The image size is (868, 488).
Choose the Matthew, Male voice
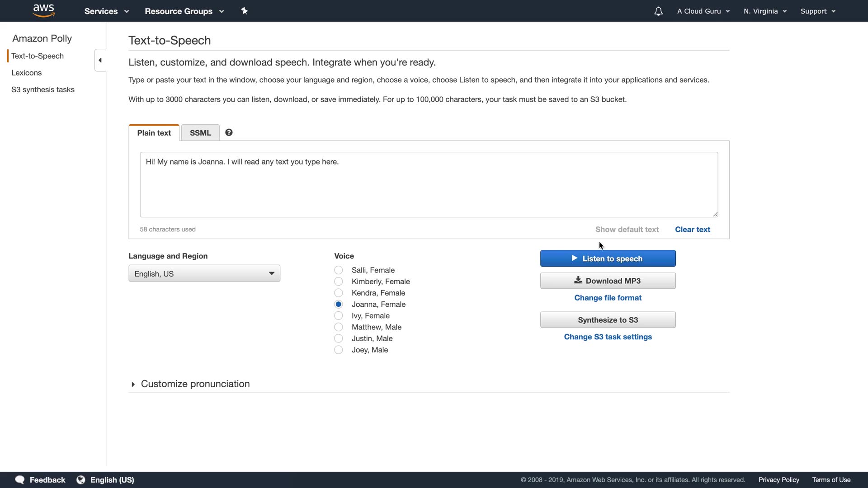click(x=339, y=327)
